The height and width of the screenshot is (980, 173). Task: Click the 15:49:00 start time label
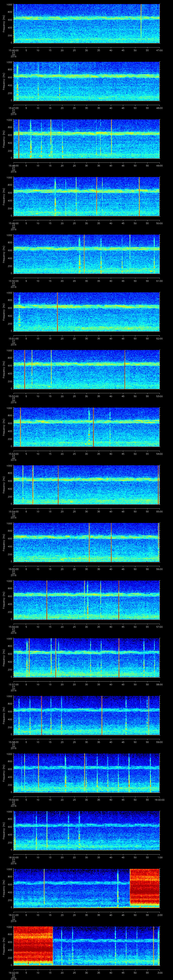point(14,223)
